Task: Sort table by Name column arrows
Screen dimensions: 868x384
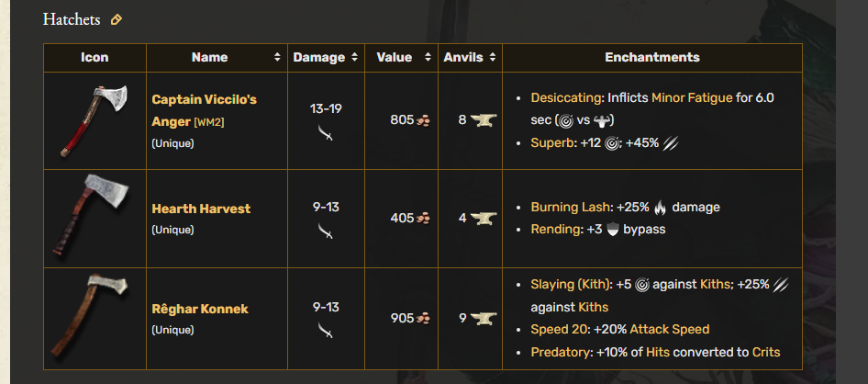Action: click(277, 57)
